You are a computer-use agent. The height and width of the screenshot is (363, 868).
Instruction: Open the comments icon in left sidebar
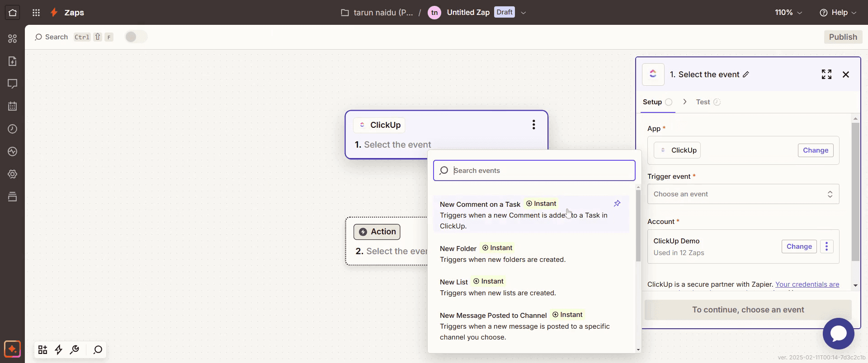pos(13,84)
